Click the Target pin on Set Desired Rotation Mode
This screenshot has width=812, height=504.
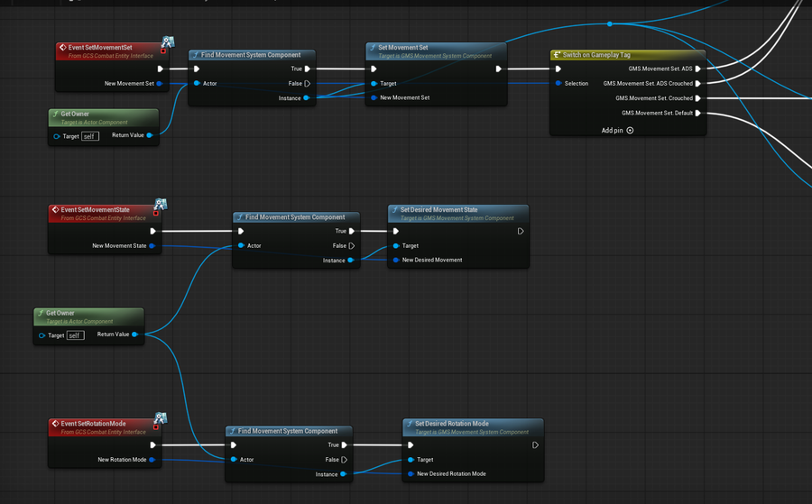pyautogui.click(x=411, y=460)
